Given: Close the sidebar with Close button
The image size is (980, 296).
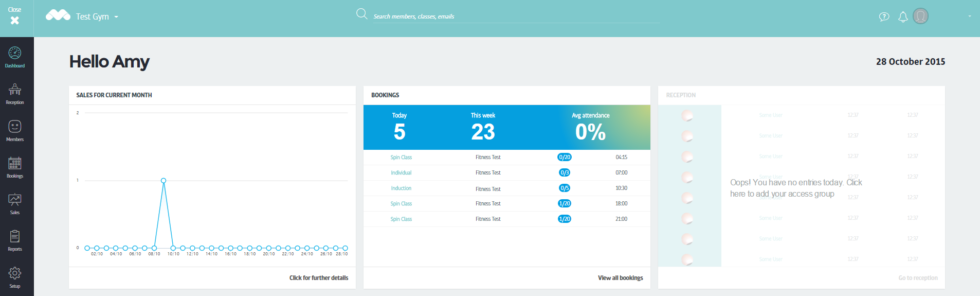Looking at the screenshot, I should pos(15,16).
